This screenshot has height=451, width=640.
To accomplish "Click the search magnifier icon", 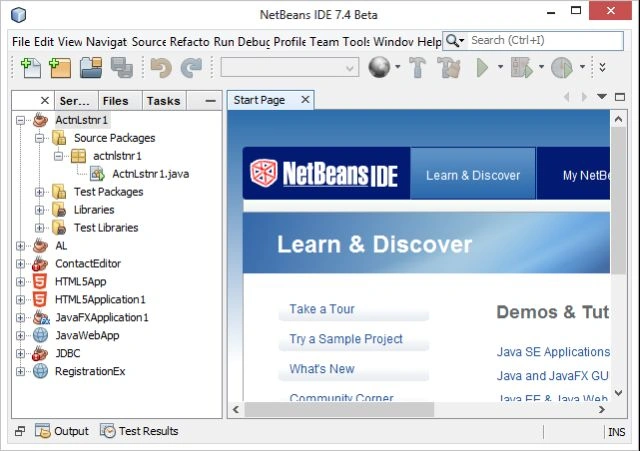I will [x=452, y=40].
